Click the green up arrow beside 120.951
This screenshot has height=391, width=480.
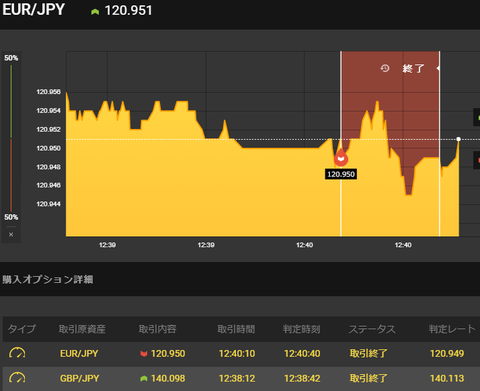(95, 12)
